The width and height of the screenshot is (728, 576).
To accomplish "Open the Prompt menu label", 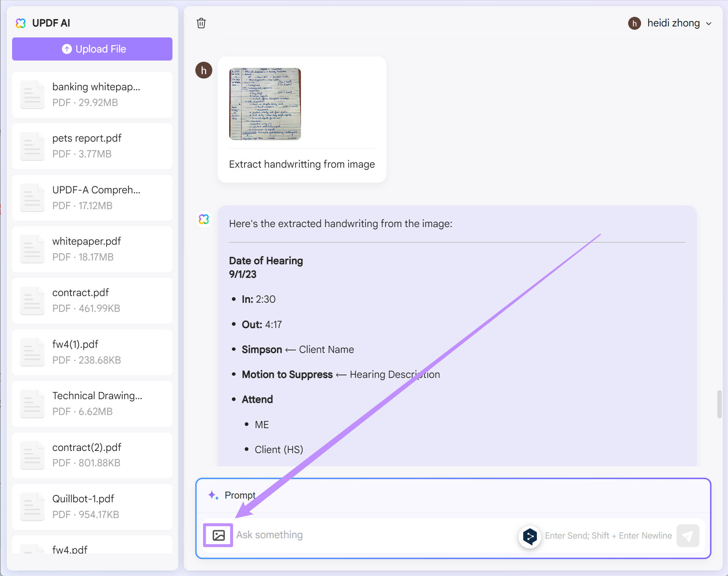I will [x=240, y=495].
